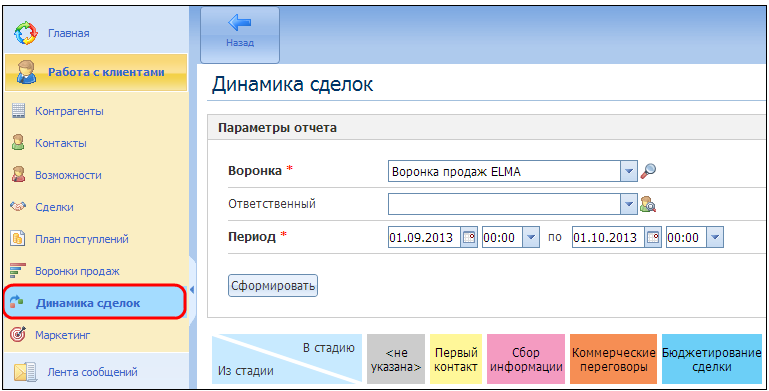769x391 pixels.
Task: Click the Динамика сделок arrow icon
Action: coord(18,302)
